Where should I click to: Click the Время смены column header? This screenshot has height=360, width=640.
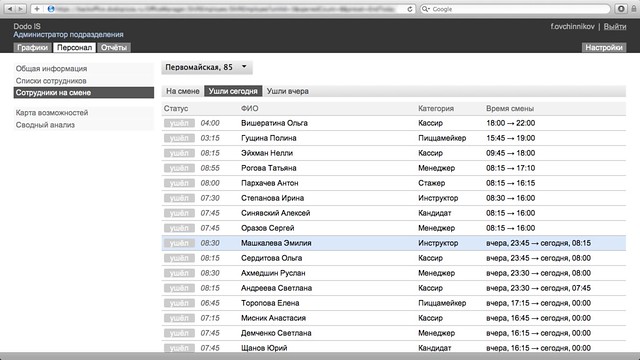[x=510, y=109]
